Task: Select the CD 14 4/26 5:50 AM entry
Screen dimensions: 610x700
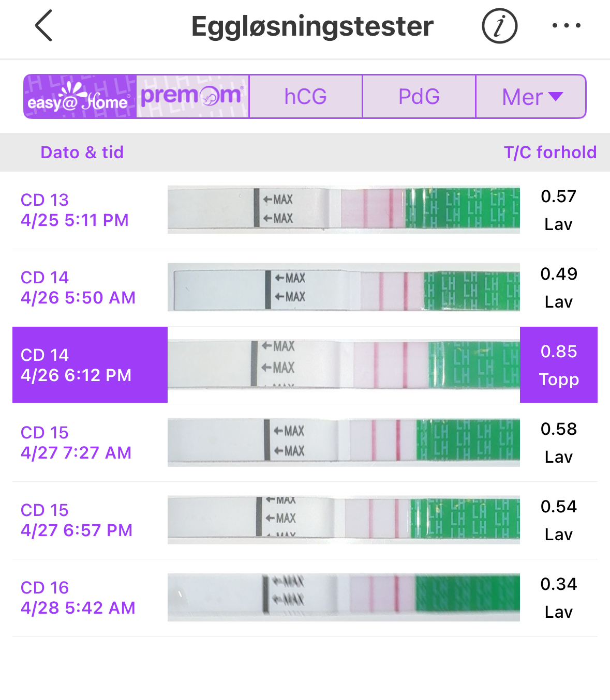Action: [x=78, y=287]
